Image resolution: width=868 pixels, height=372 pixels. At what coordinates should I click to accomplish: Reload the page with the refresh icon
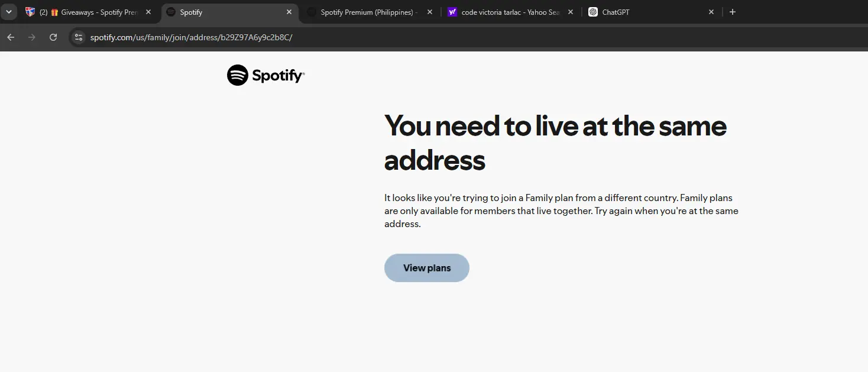coord(53,37)
